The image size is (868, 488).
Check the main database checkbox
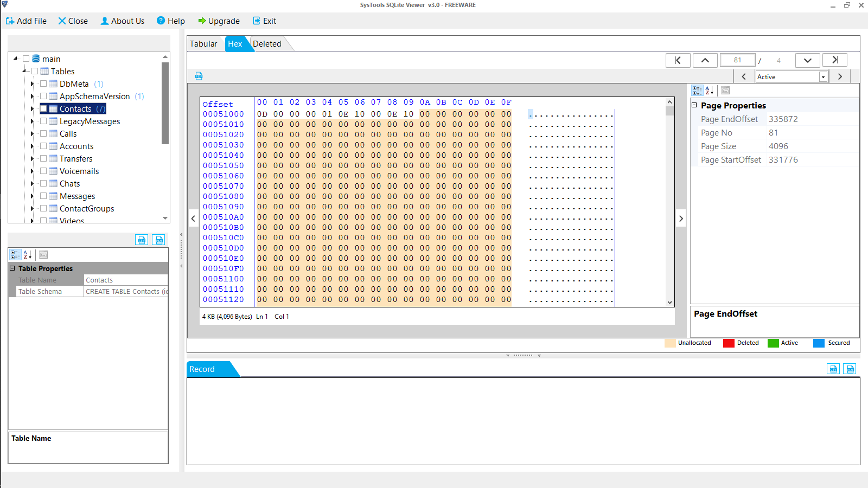coord(26,59)
